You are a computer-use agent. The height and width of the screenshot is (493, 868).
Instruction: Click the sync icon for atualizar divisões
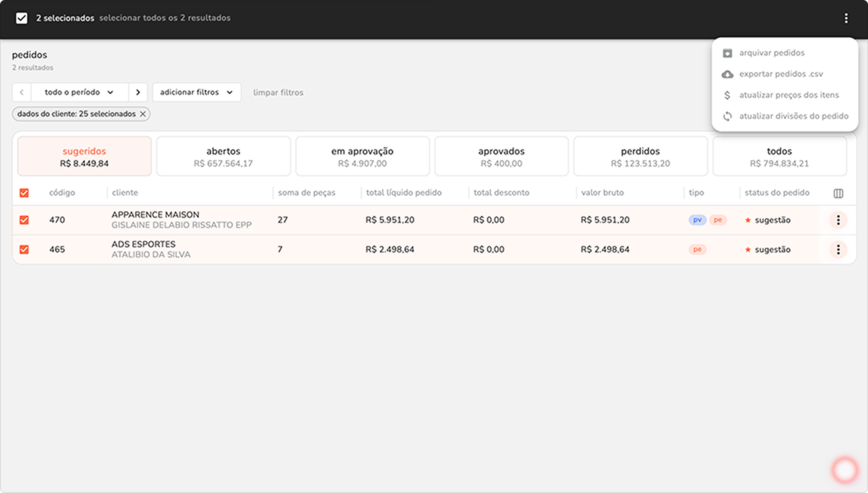click(x=727, y=116)
